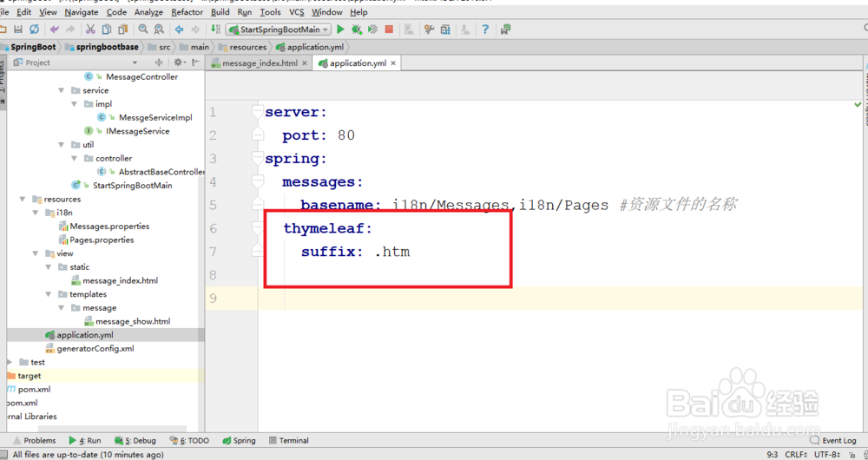Click the Paste clipboard icon
Viewport: 868px width, 460px height.
pos(123,30)
